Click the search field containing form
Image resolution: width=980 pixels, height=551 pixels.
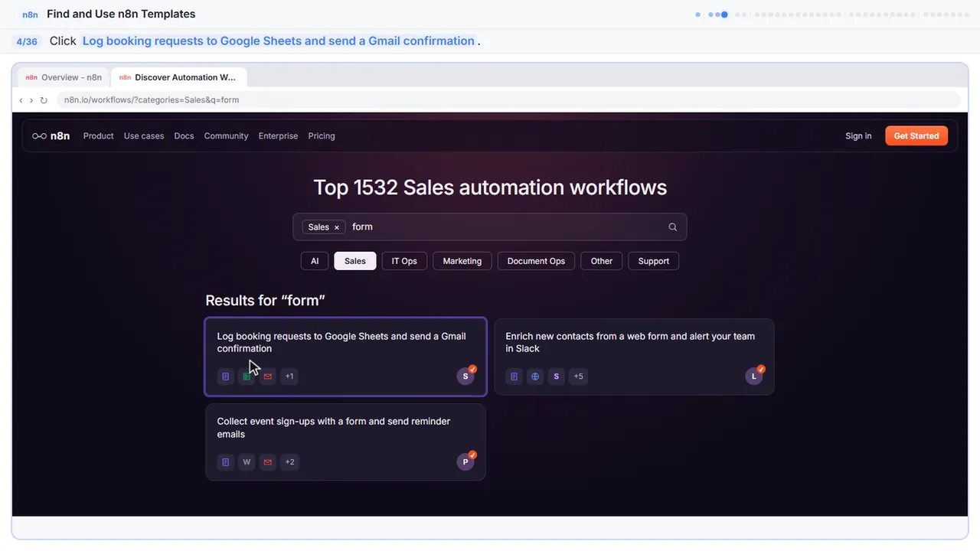490,227
